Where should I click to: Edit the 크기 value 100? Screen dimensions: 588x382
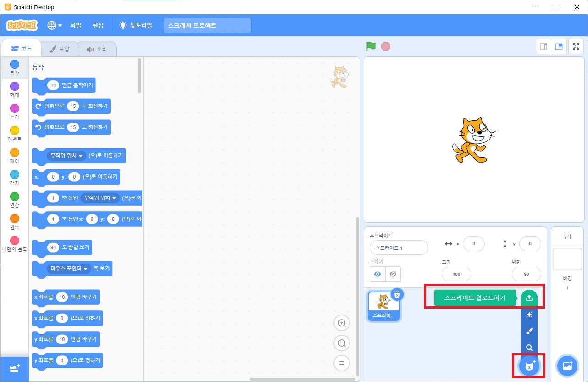(x=456, y=274)
